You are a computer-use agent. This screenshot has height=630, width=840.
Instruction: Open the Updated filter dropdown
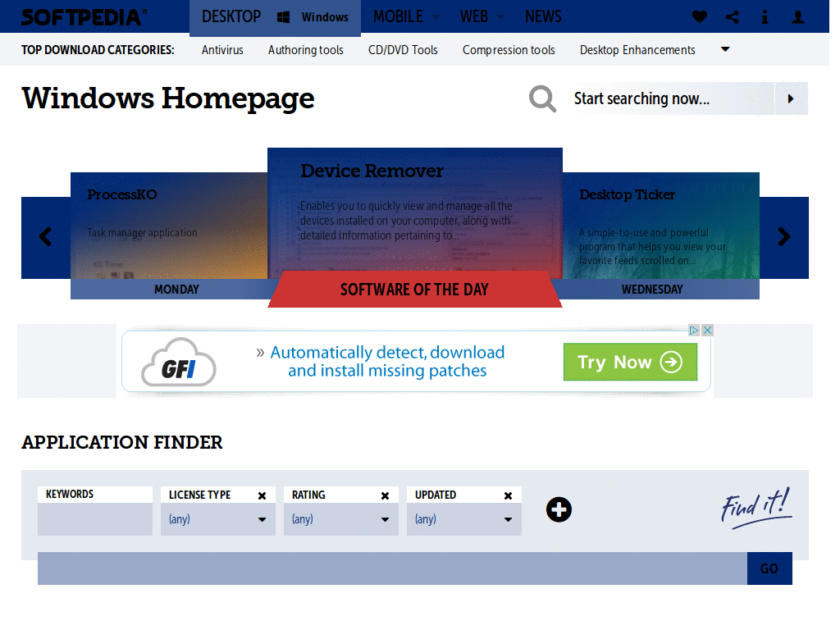464,518
